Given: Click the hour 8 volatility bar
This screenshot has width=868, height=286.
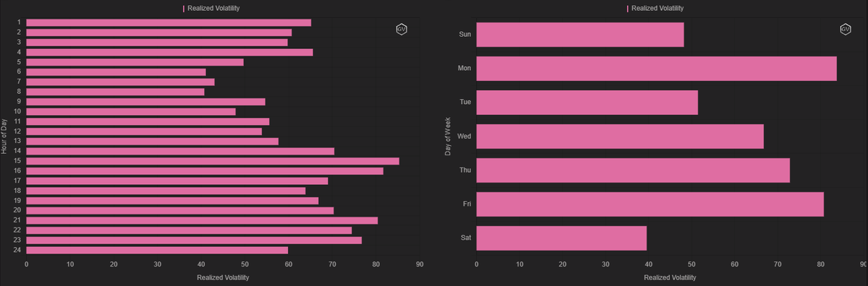Looking at the screenshot, I should tap(115, 92).
